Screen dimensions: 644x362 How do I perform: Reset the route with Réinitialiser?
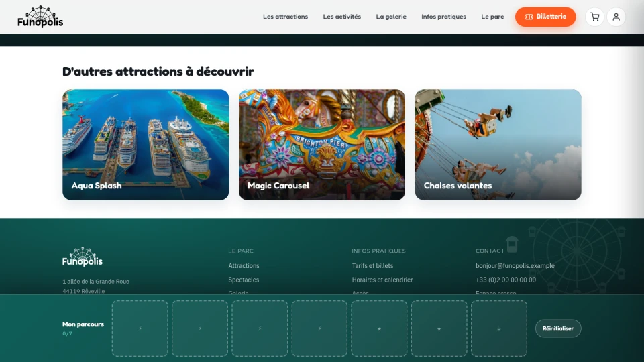[x=558, y=328]
